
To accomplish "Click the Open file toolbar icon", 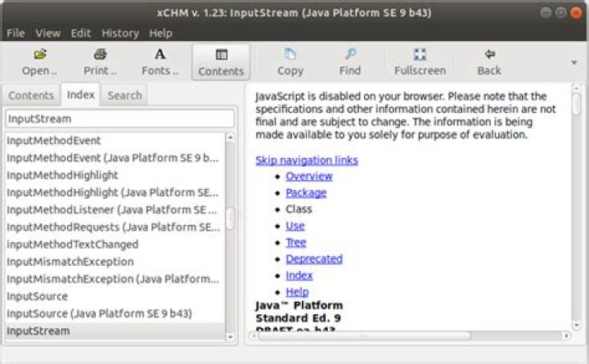I will (40, 55).
